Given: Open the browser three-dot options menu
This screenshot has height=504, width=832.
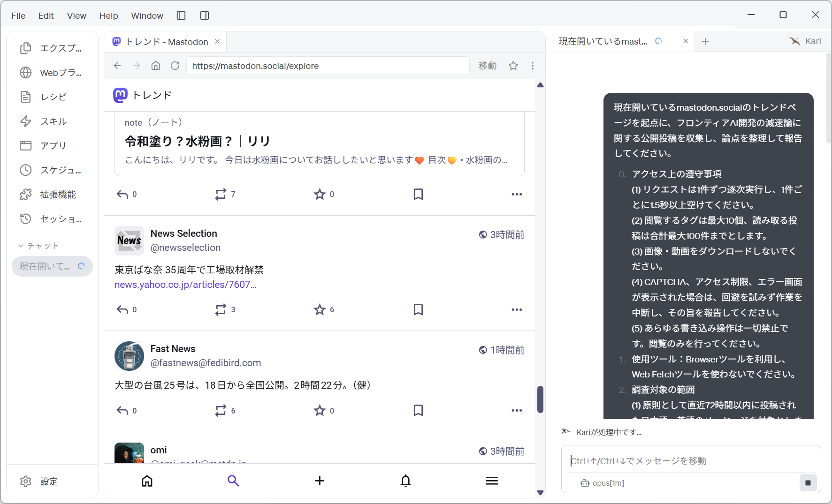Looking at the screenshot, I should [x=533, y=66].
